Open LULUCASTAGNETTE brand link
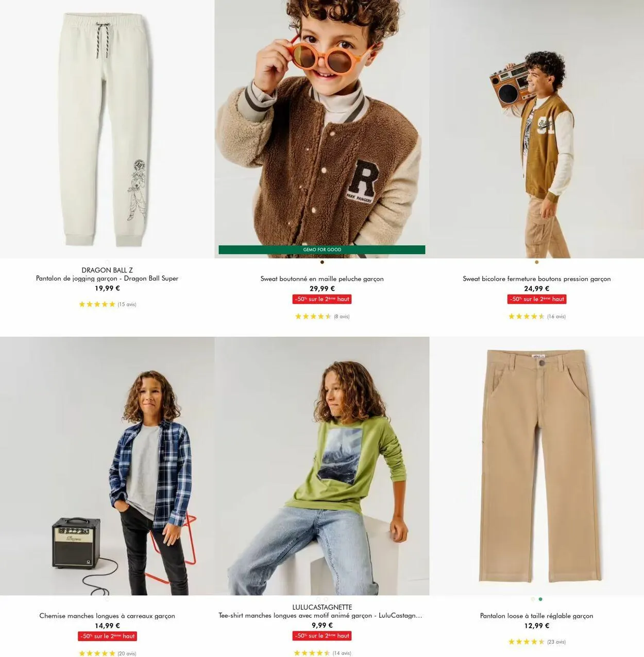 (322, 608)
